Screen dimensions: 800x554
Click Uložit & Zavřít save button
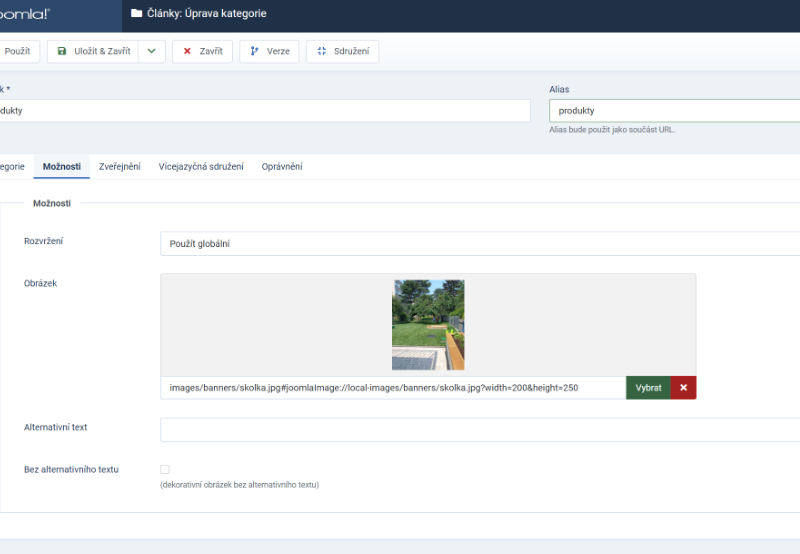(x=92, y=51)
